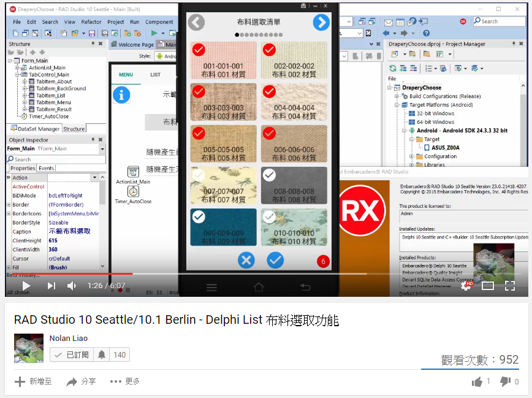
Task: Click the move up arrow in the Structure panel
Action: point(32,52)
